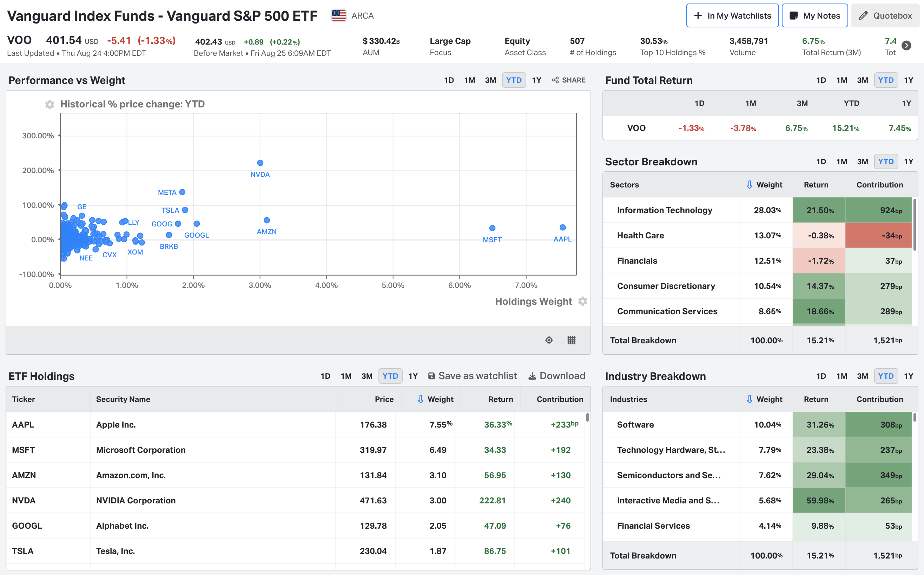Set Fund Total Return period to 1D
This screenshot has height=575, width=924.
coord(821,80)
